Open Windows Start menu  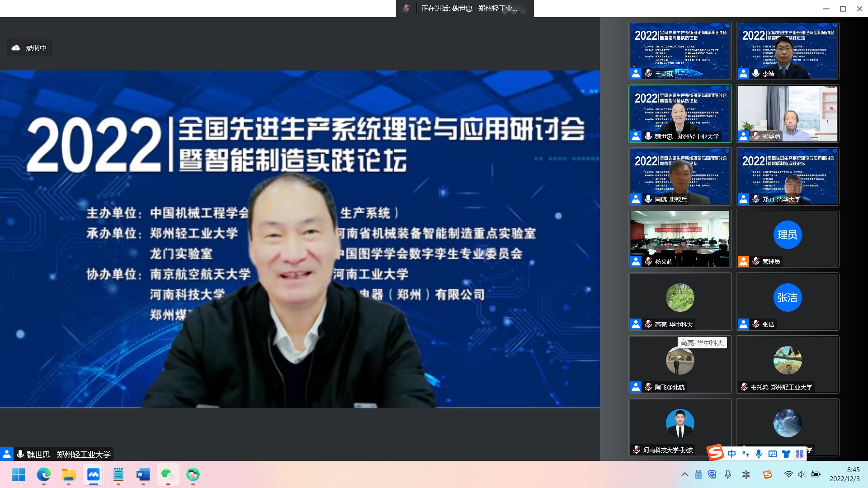(19, 474)
